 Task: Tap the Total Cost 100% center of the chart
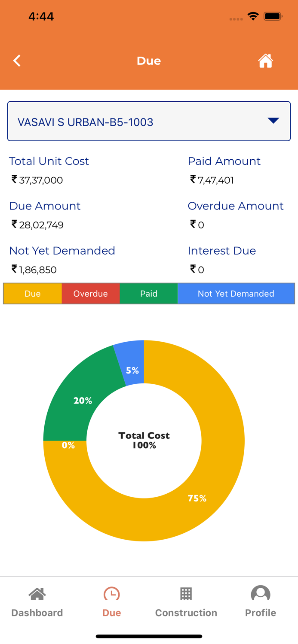pos(144,440)
